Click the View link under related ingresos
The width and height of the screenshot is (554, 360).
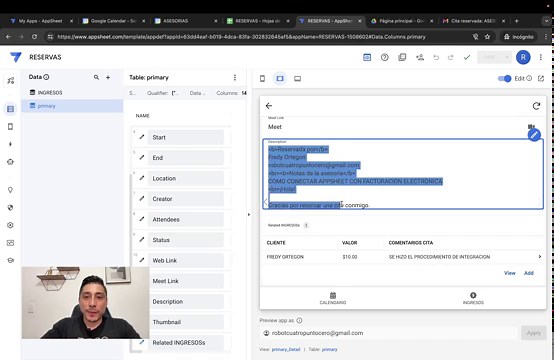509,273
